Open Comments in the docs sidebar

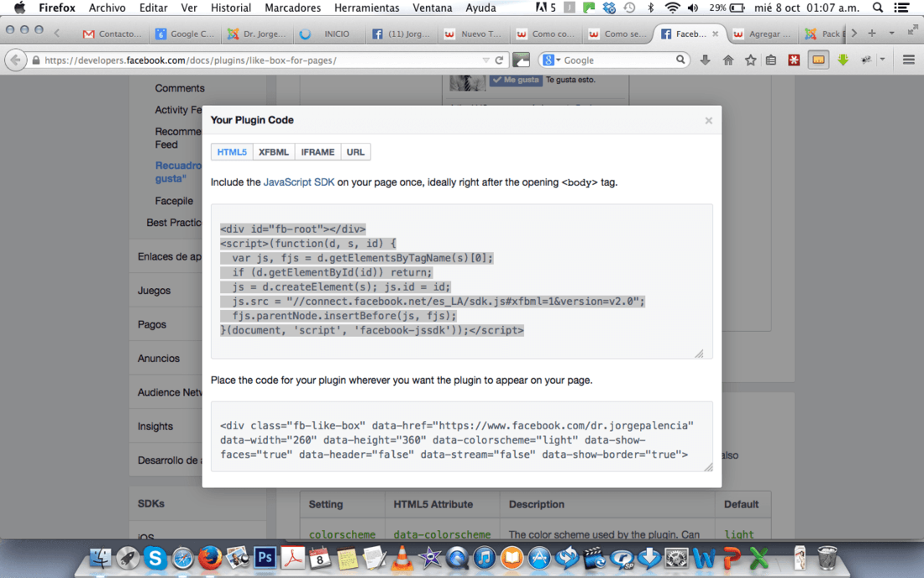coord(180,87)
